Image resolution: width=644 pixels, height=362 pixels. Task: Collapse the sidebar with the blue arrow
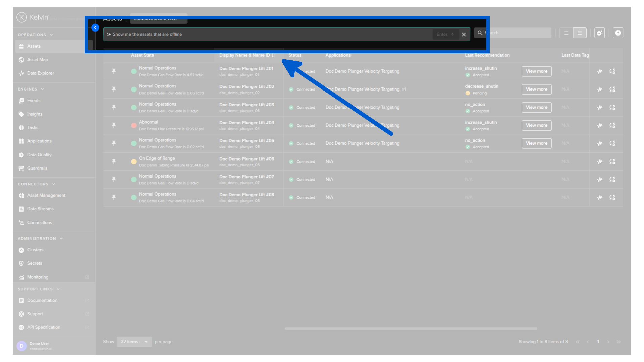point(95,28)
